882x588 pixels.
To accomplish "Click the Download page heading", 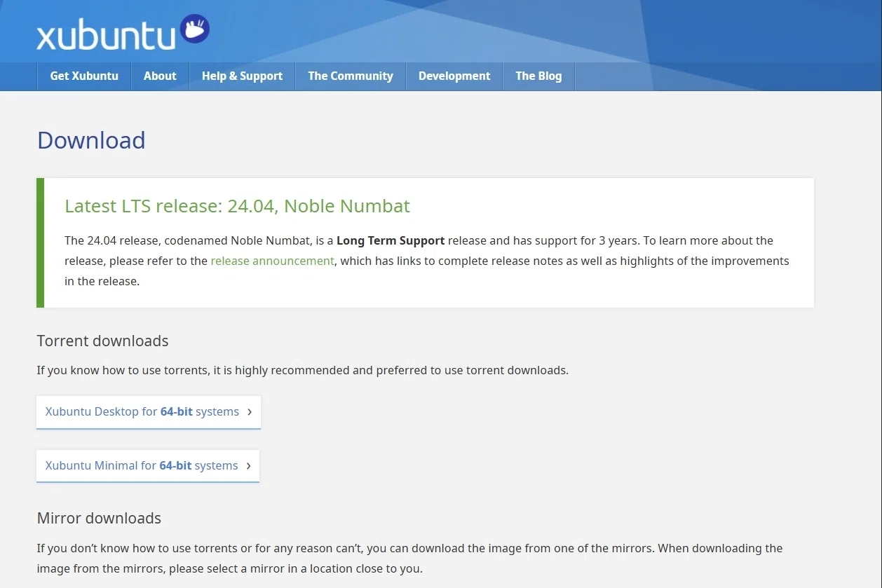I will click(x=91, y=140).
